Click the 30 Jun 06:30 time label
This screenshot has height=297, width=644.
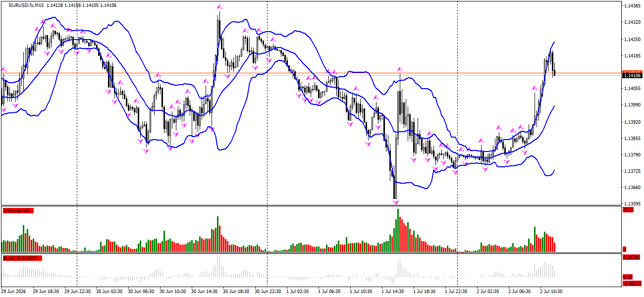[141, 292]
